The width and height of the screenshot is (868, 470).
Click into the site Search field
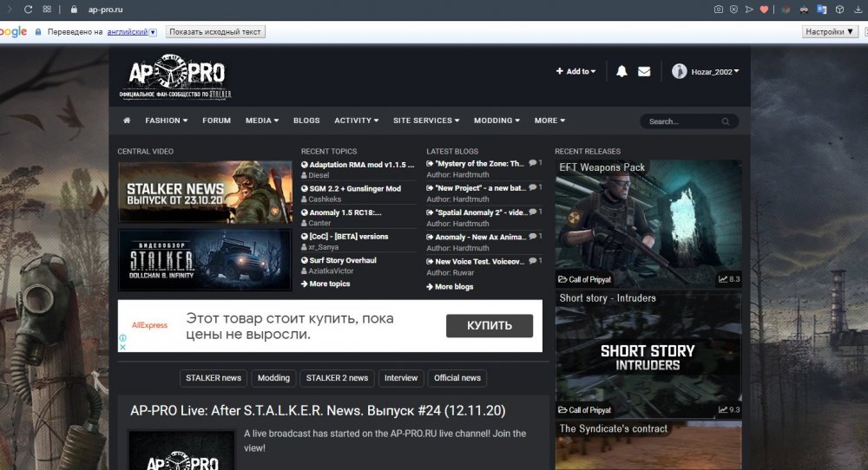pyautogui.click(x=687, y=121)
